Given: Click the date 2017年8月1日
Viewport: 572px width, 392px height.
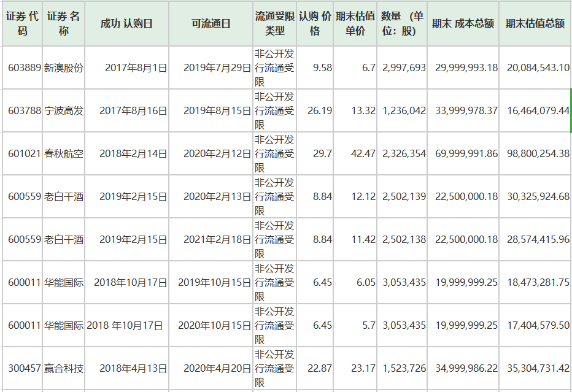Looking at the screenshot, I should tap(136, 68).
